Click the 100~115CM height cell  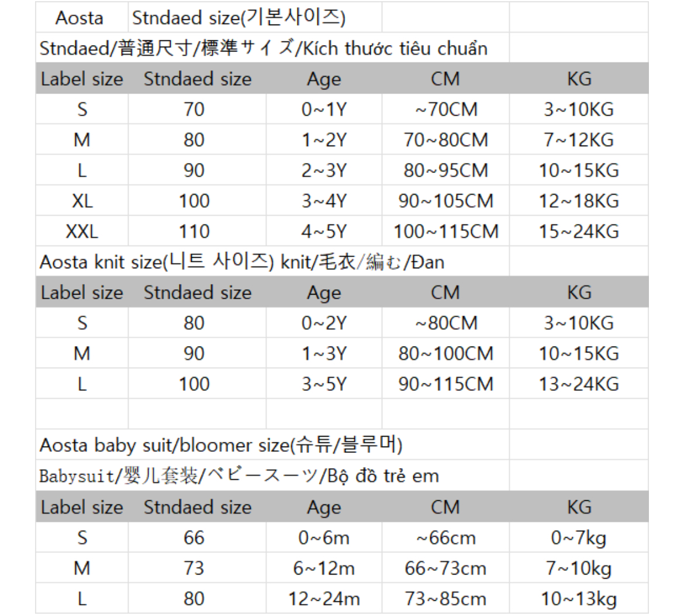coord(445,231)
